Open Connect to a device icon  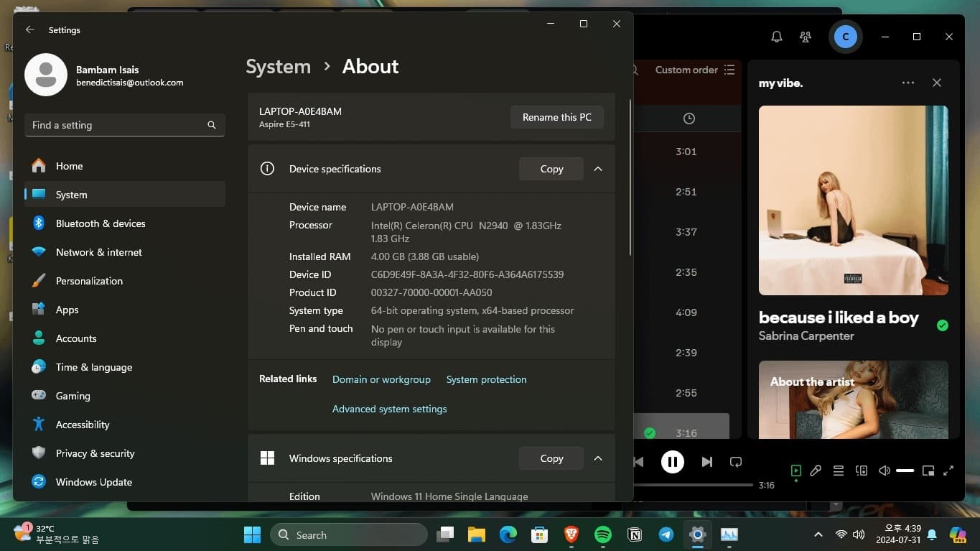[862, 471]
